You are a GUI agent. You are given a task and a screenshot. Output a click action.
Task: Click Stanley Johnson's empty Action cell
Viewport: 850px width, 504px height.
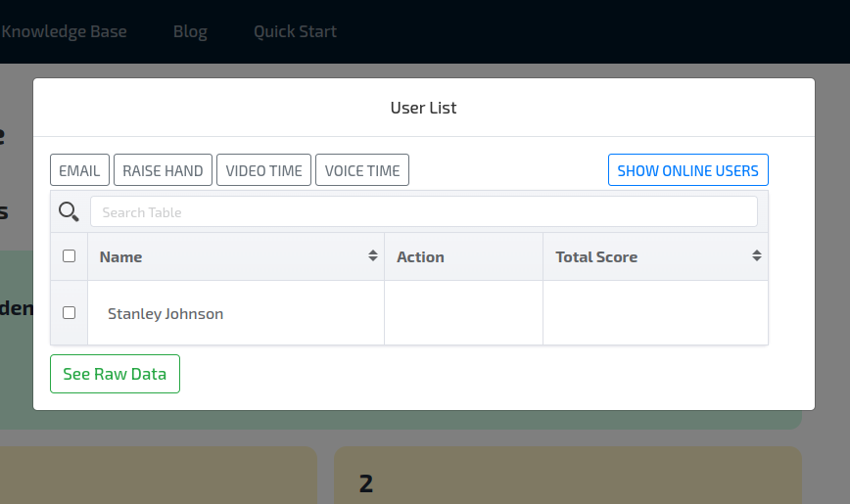[x=463, y=313]
